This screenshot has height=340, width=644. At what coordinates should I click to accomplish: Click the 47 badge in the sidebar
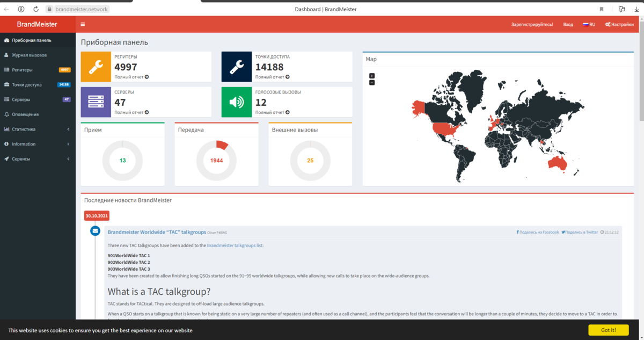(67, 99)
